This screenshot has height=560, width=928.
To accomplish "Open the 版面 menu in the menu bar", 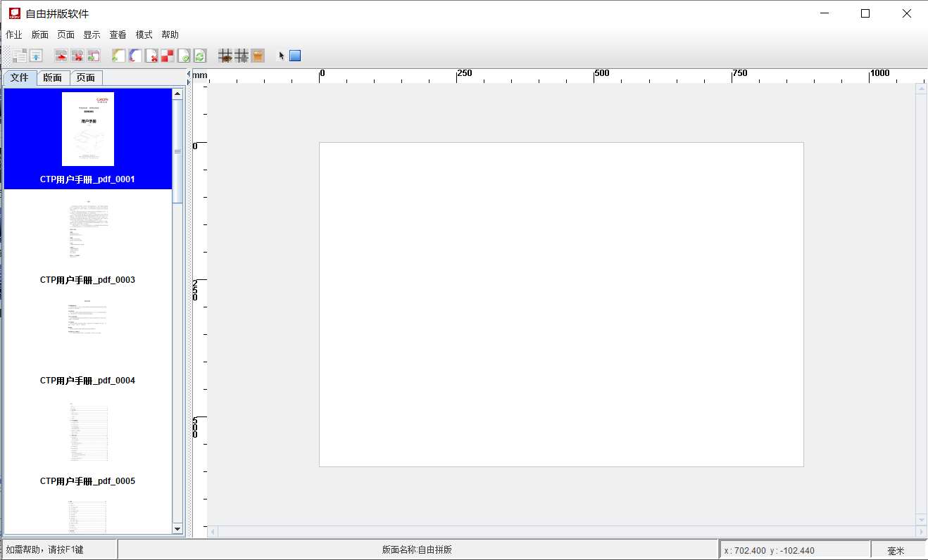I will [40, 34].
